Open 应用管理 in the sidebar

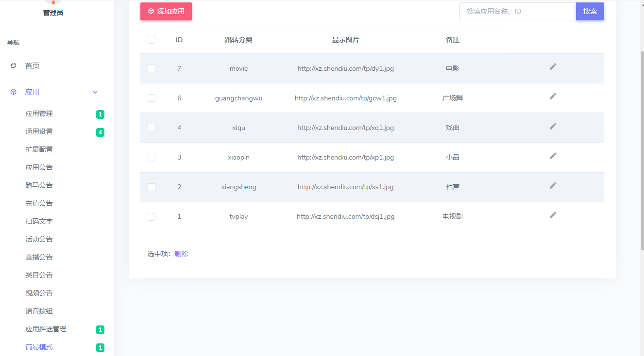pyautogui.click(x=39, y=114)
